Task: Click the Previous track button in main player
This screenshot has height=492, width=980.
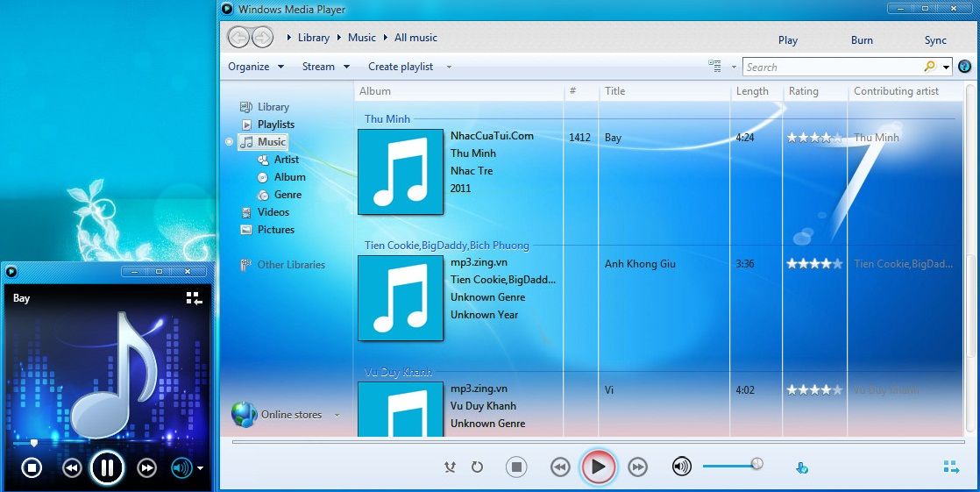Action: click(560, 467)
